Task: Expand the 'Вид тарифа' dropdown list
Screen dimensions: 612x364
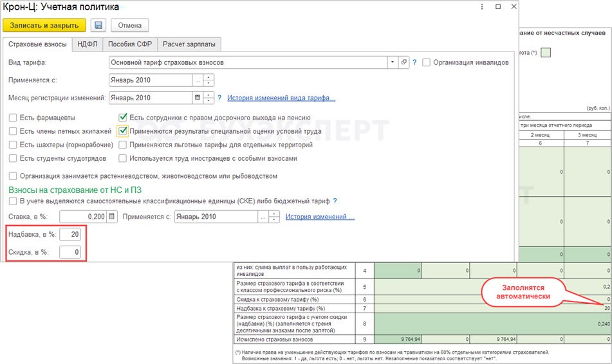Action: (x=392, y=62)
